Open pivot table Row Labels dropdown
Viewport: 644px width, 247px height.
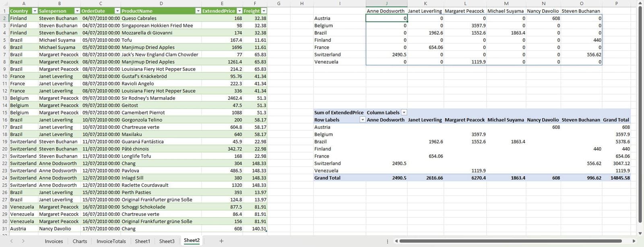click(362, 120)
